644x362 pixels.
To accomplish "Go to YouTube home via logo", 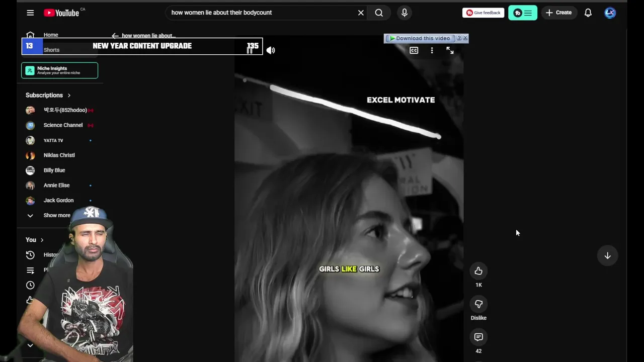I will point(61,13).
